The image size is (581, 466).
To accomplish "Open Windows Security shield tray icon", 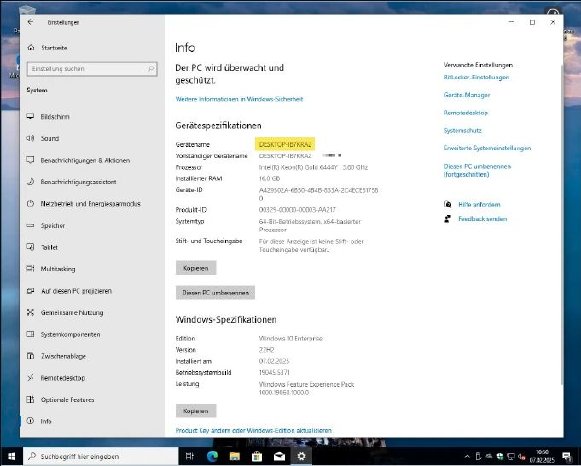I will point(499,456).
